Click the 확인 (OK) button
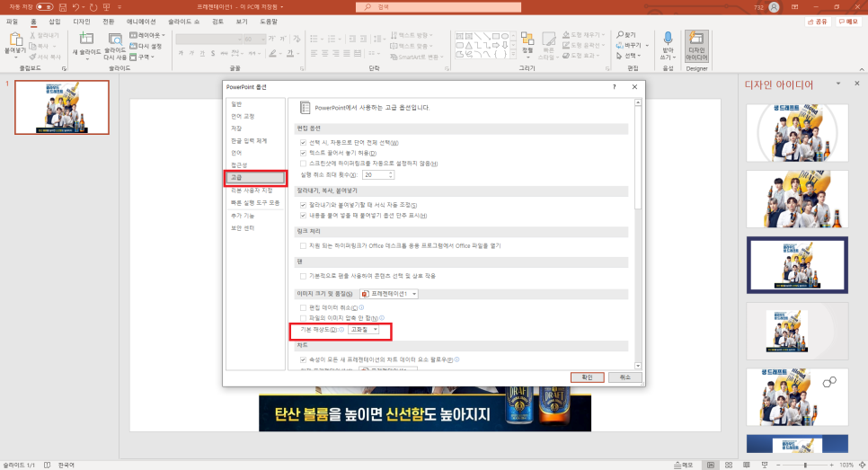 click(x=588, y=377)
